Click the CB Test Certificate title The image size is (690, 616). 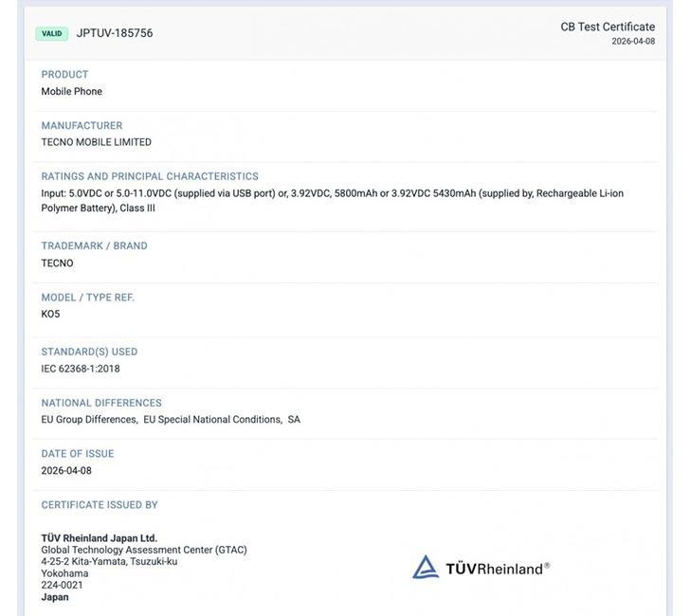[x=608, y=27]
